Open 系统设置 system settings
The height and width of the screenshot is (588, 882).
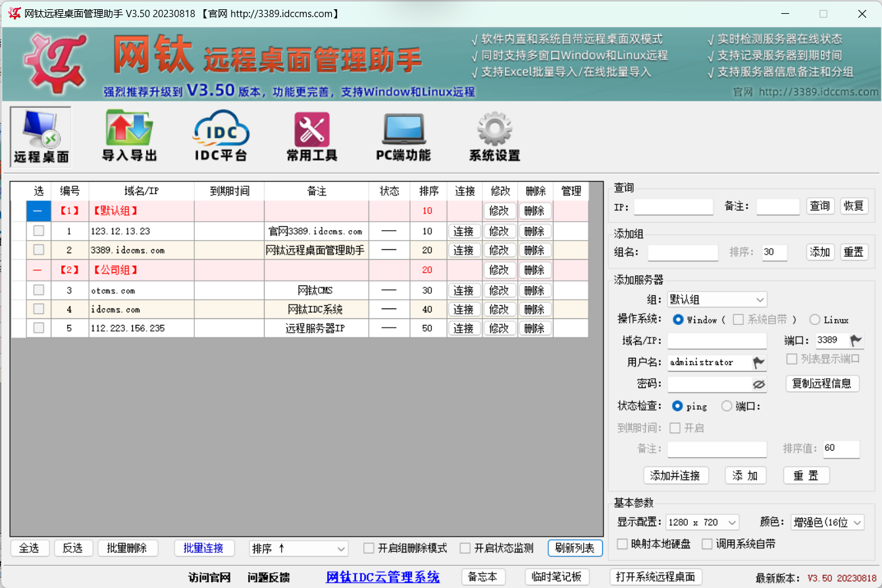tap(493, 136)
